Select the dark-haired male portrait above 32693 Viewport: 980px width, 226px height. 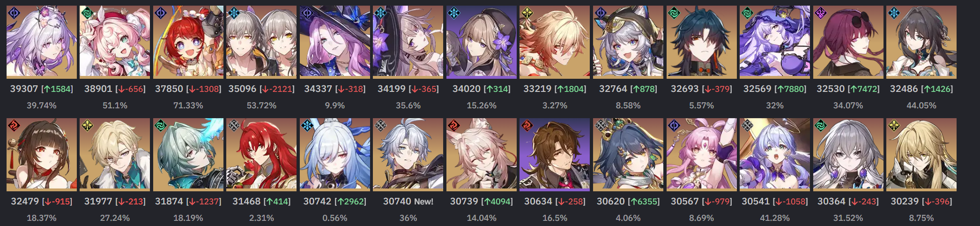(x=701, y=42)
